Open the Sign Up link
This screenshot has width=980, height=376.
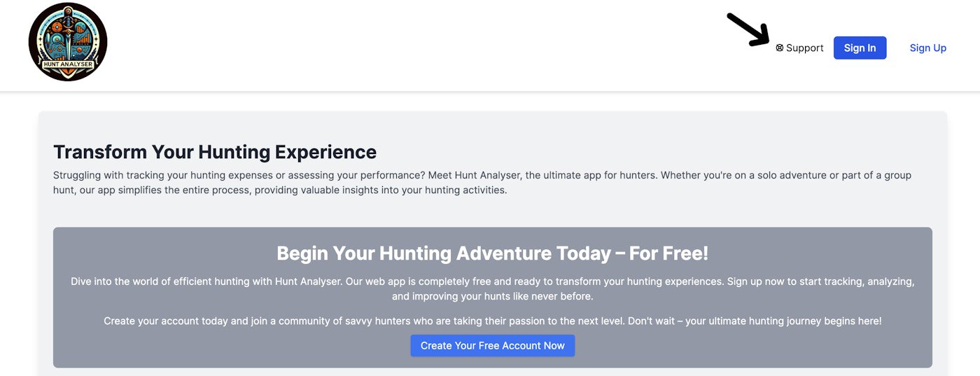point(927,48)
